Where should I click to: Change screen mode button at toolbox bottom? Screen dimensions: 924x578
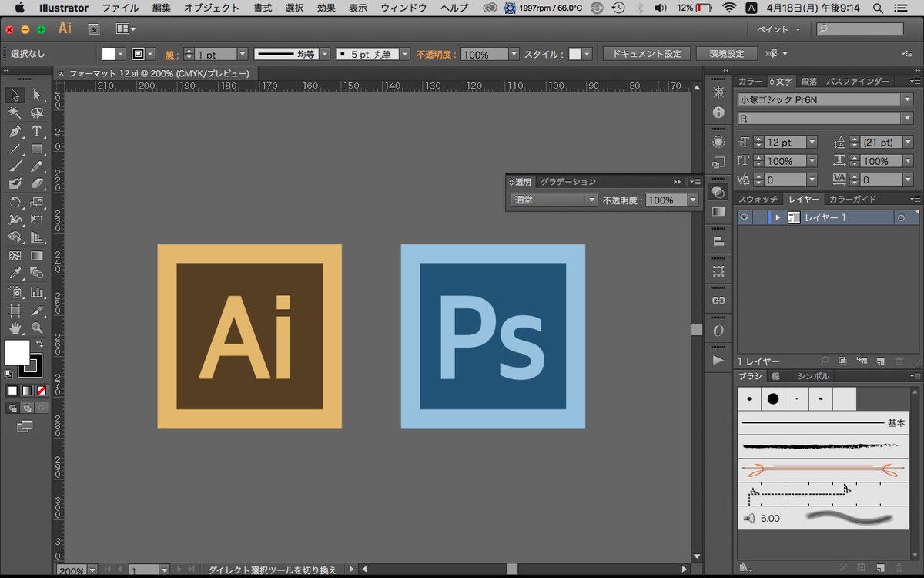coord(25,425)
